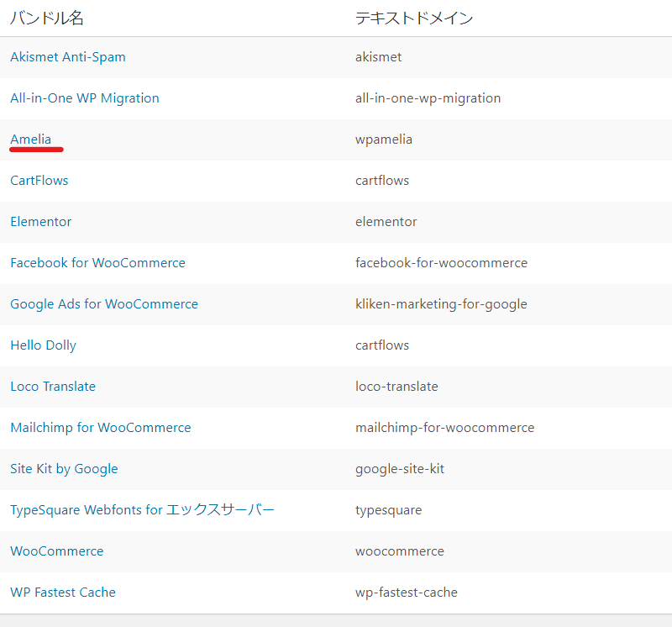672x627 pixels.
Task: Click the Amelia bundle link
Action: coord(30,140)
